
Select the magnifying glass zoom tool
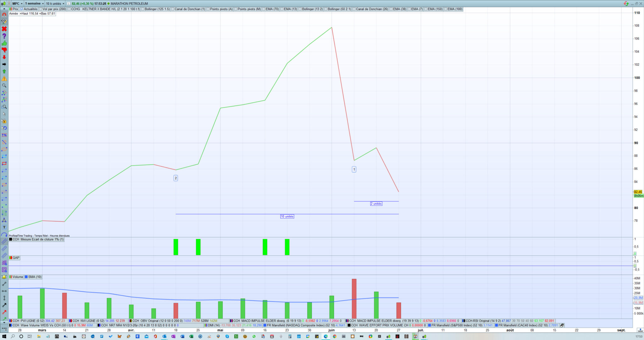pos(4,86)
